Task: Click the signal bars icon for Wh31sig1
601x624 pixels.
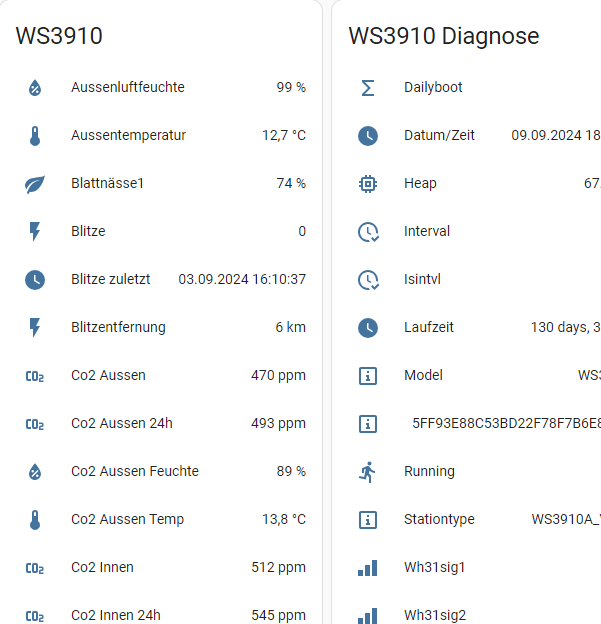Action: [x=368, y=568]
